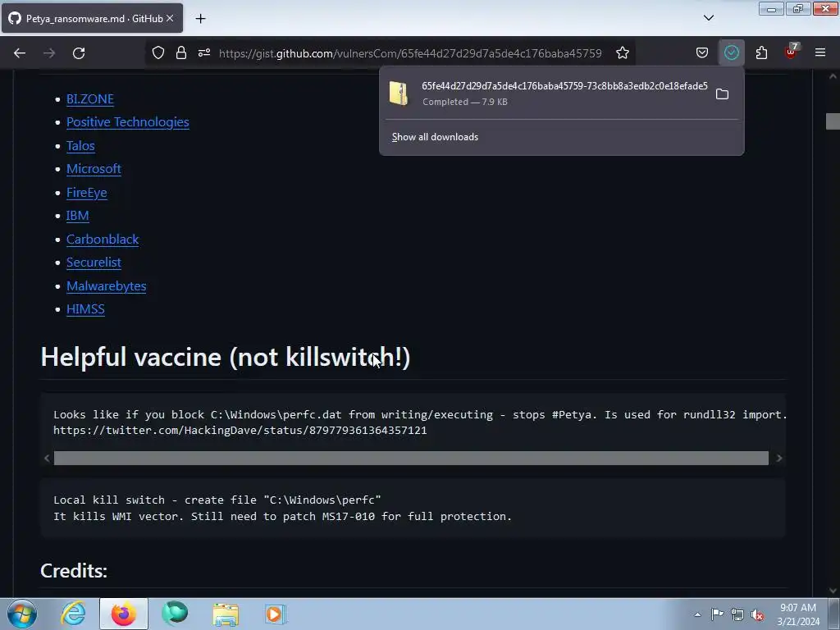Viewport: 840px width, 630px height.
Task: Click Show all downloads
Action: point(435,137)
